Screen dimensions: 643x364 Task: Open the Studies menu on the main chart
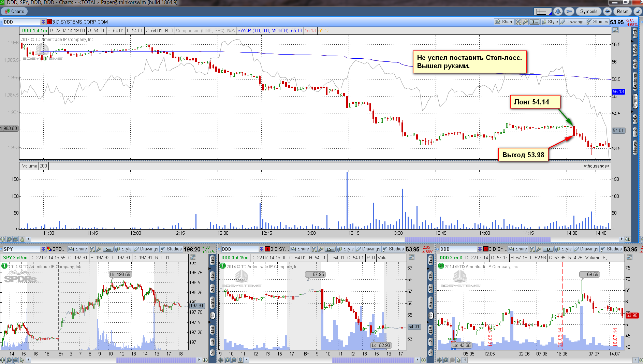click(597, 22)
